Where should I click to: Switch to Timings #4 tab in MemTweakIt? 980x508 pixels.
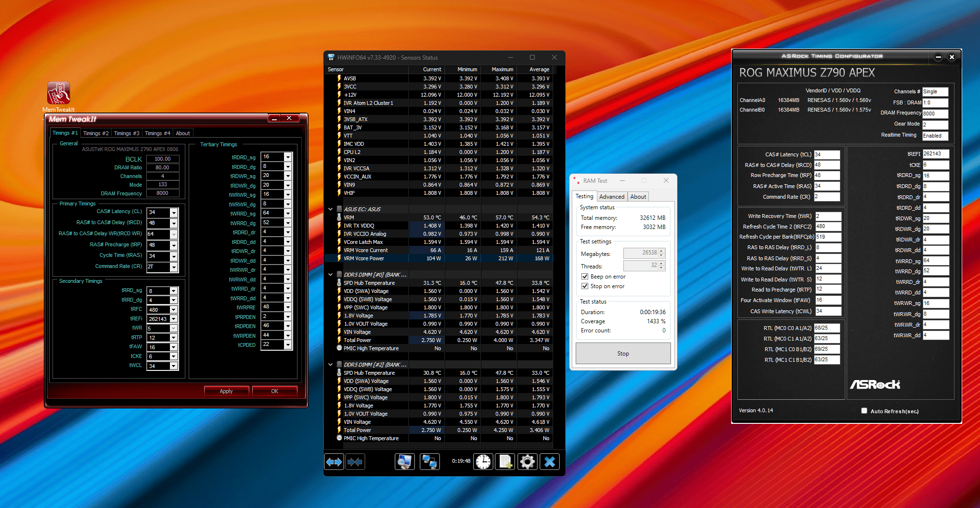tap(157, 133)
